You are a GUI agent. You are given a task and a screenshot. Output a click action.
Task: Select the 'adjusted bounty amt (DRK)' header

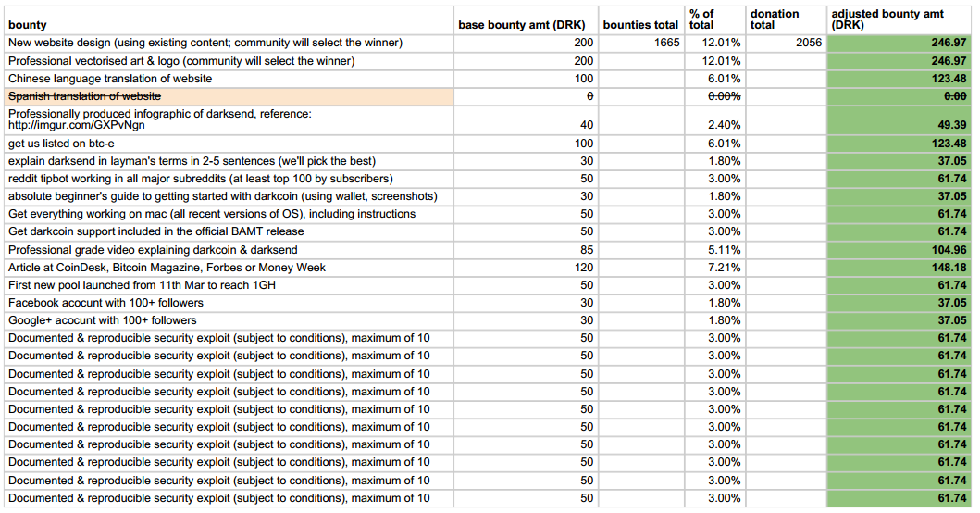pos(899,20)
